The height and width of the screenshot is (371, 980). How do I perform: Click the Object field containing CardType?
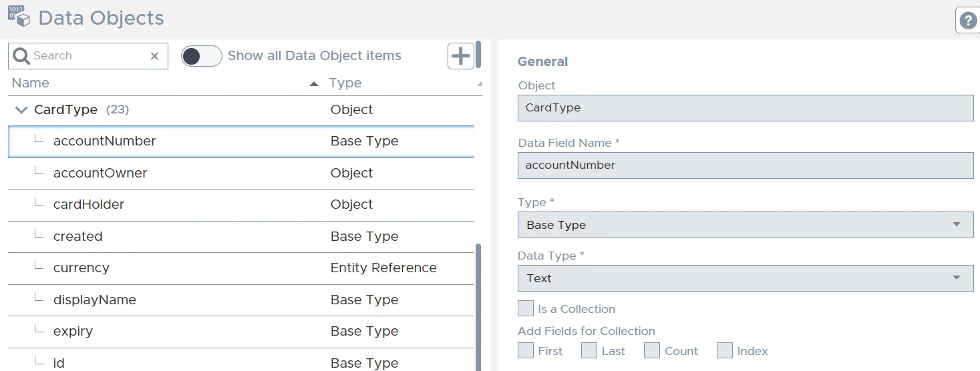746,108
